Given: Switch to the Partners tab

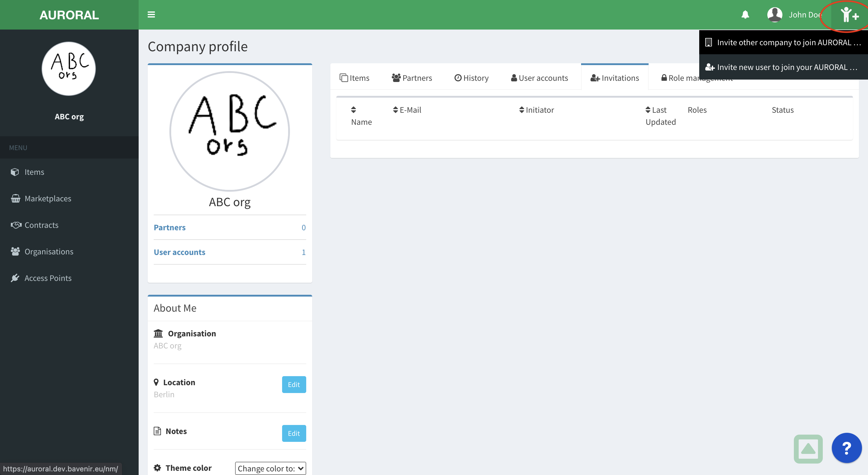Looking at the screenshot, I should click(411, 78).
